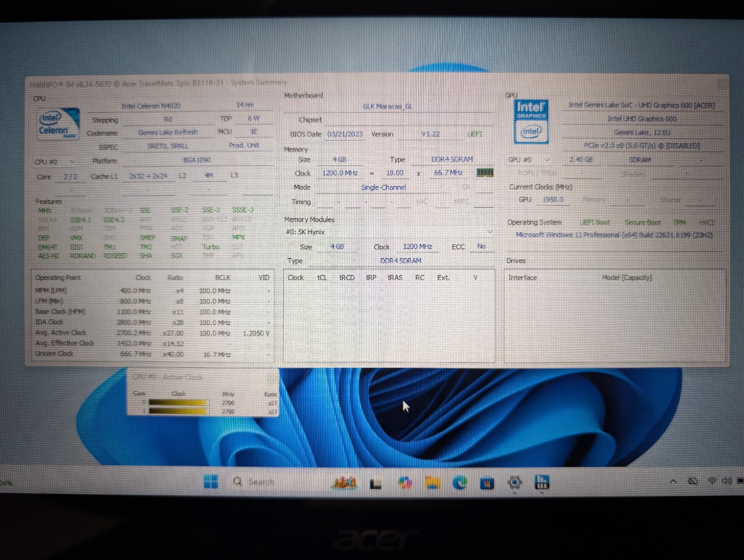
Task: Click the Intel Celeron N4020 name field
Action: point(151,106)
